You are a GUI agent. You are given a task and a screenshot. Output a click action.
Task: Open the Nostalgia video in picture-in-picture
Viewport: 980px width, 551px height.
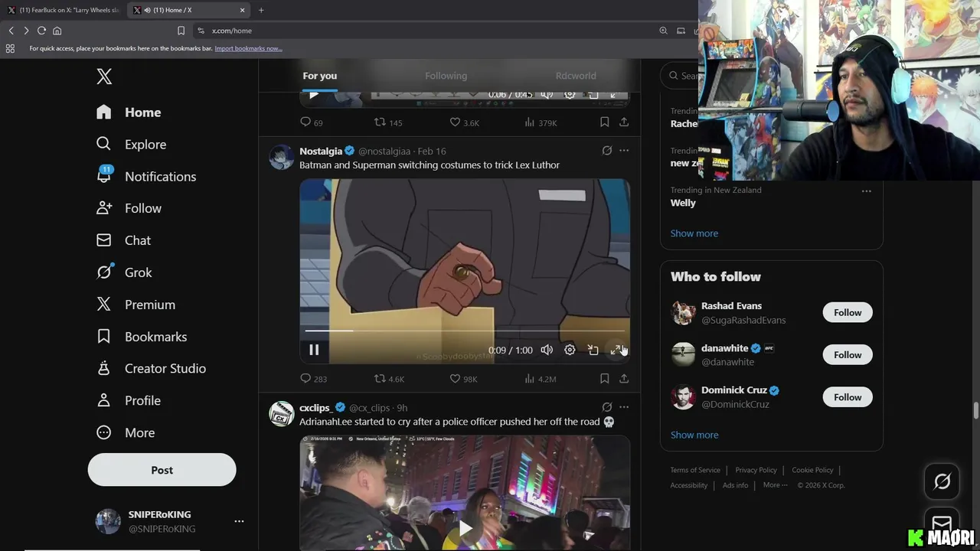point(593,350)
